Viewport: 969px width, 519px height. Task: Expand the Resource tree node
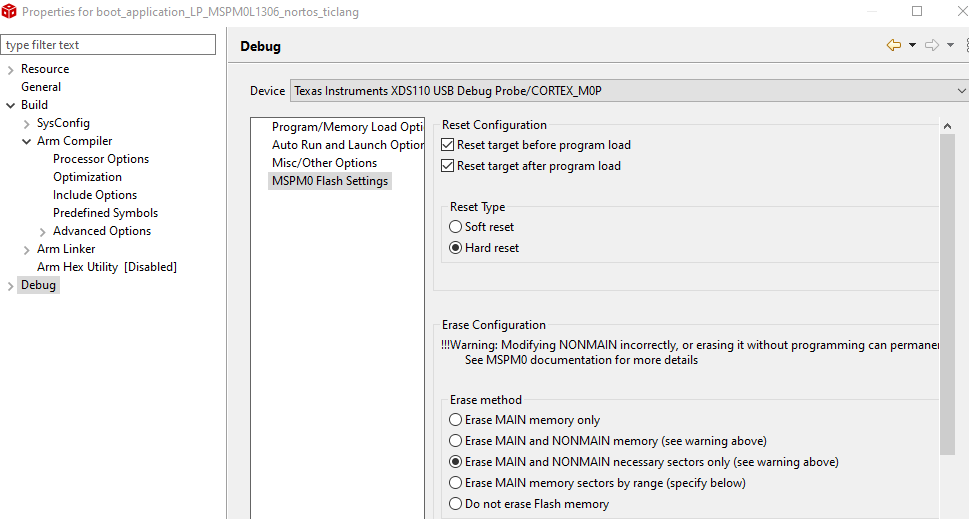(11, 69)
